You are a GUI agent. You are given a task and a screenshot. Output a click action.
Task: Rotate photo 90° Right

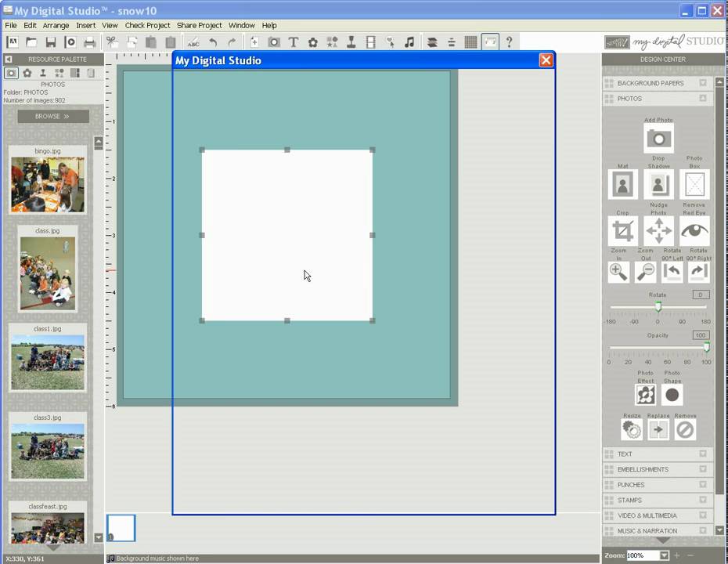tap(698, 272)
